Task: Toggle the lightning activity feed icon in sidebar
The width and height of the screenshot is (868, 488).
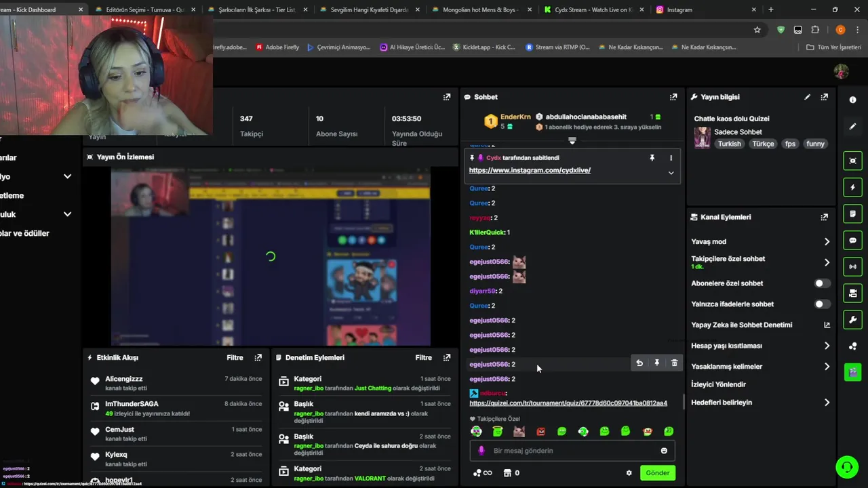Action: pyautogui.click(x=852, y=187)
